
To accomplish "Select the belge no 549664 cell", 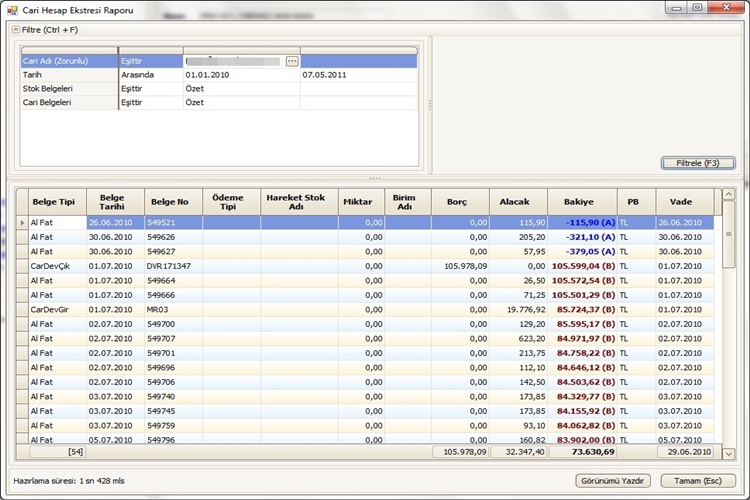I will tap(173, 280).
